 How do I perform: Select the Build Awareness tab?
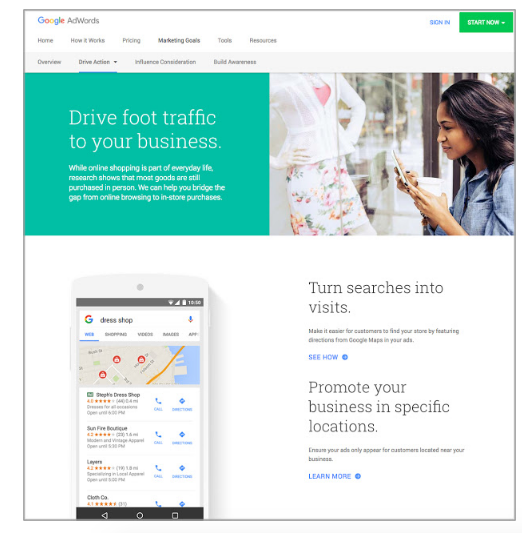[x=235, y=62]
